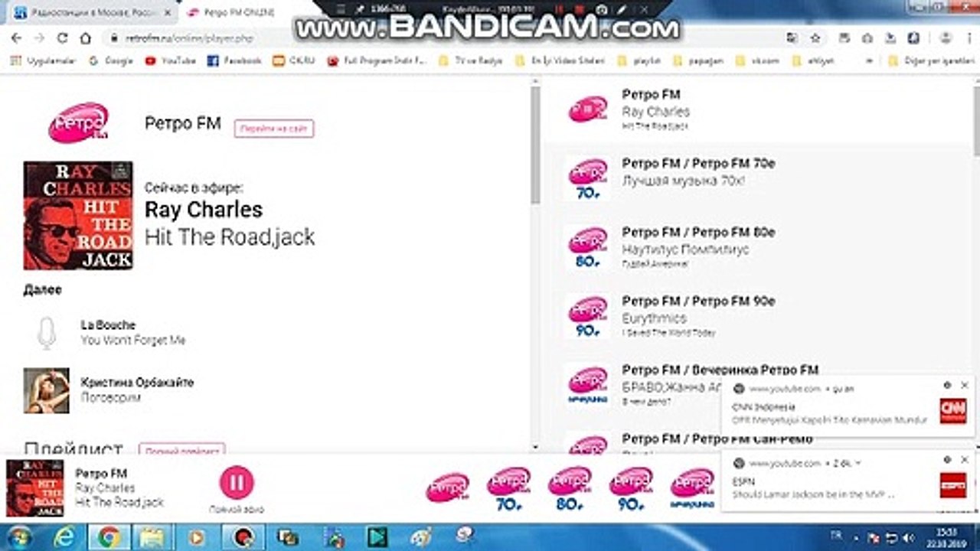
Task: Select main Ретро FM logo in bottom bar
Action: [447, 487]
